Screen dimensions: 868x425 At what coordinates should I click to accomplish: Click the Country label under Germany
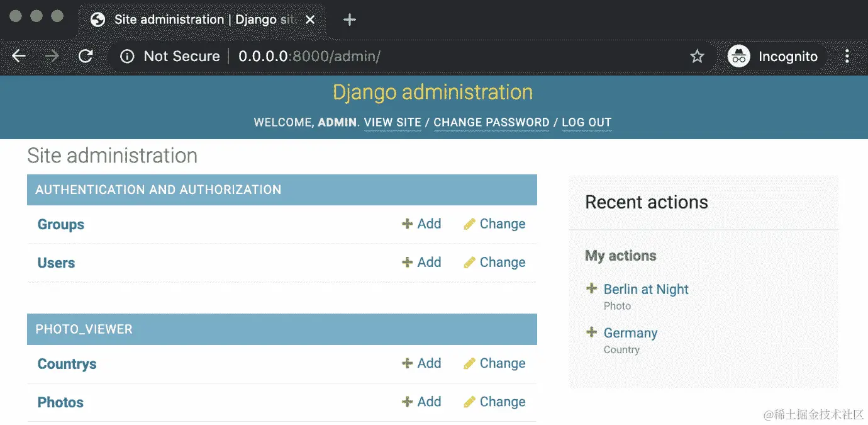(x=621, y=350)
